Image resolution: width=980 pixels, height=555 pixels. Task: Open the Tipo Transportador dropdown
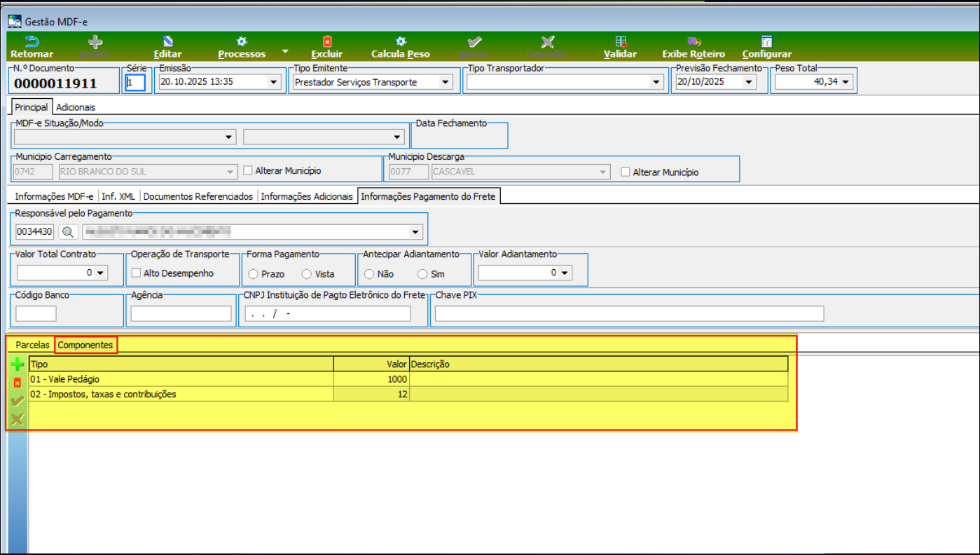coord(656,82)
